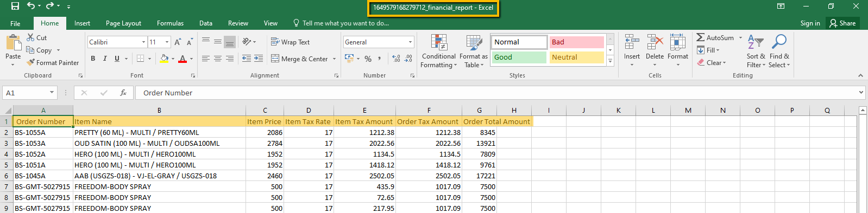The width and height of the screenshot is (868, 213).
Task: Toggle Bold formatting
Action: 93,59
